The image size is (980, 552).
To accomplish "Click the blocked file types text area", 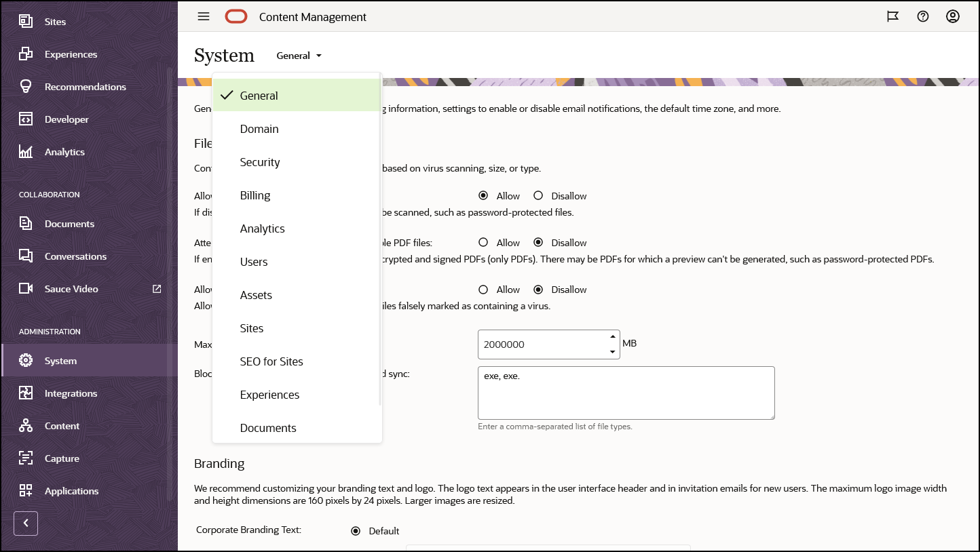I will coord(626,393).
